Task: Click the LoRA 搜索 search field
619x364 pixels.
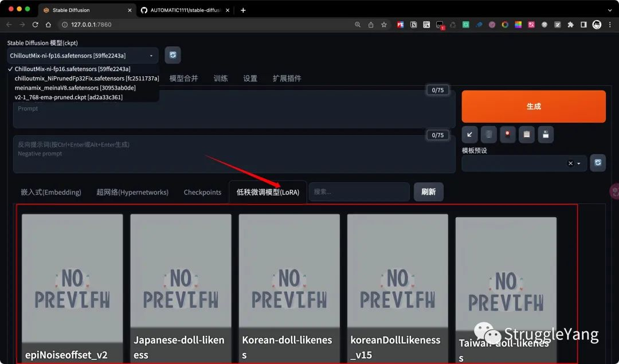Action: pos(359,192)
